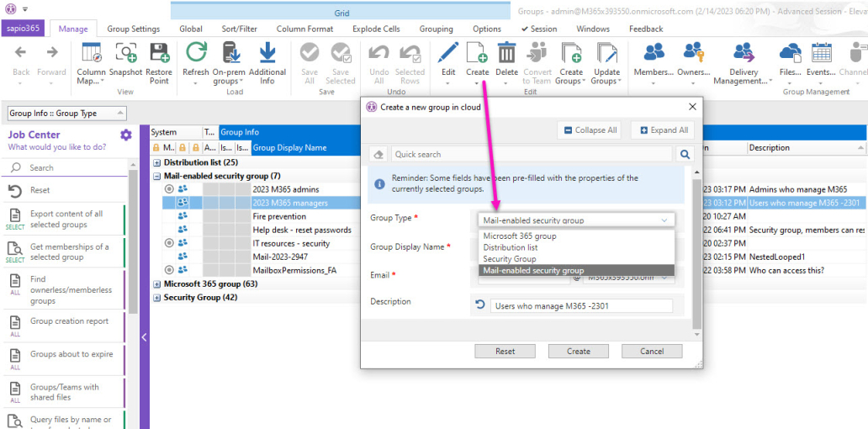Switch to the Grouping tab
Image resolution: width=868 pixels, height=429 pixels.
click(436, 29)
